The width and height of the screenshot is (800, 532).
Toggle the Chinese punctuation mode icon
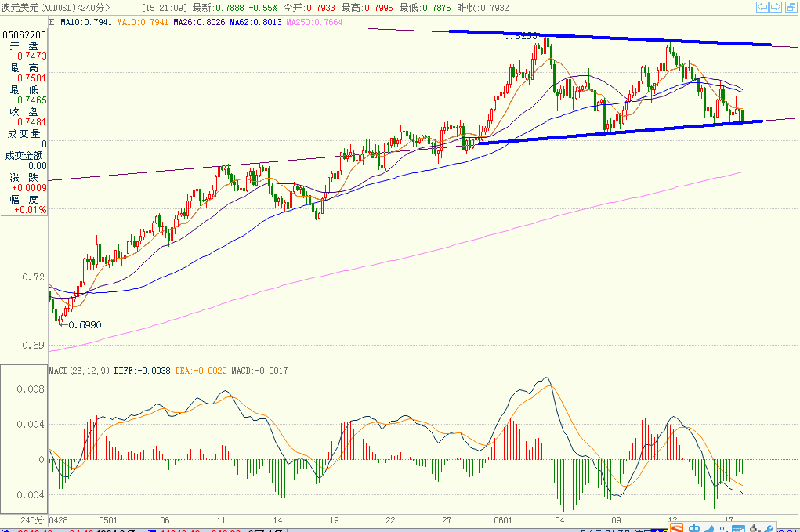point(723,528)
